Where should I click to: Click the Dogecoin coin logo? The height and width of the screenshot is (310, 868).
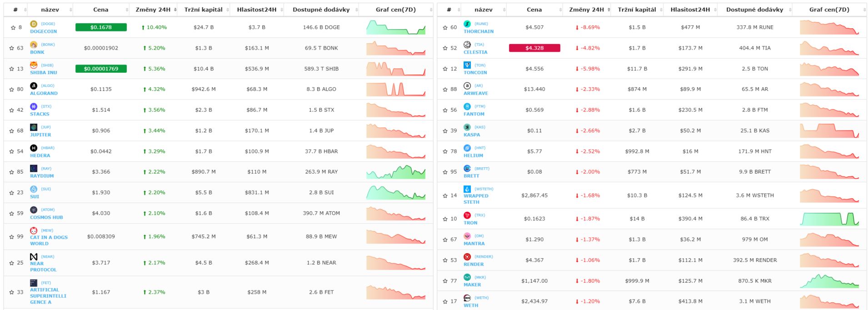tap(34, 24)
